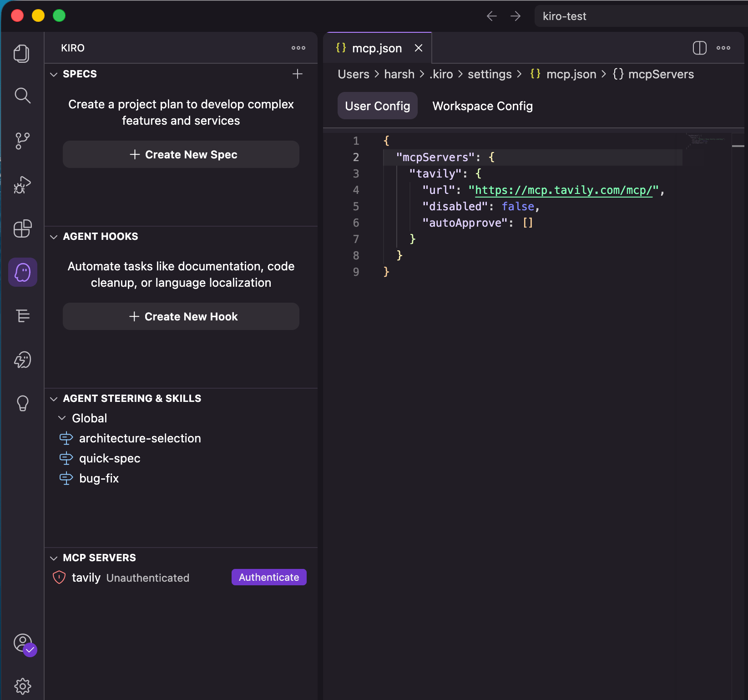This screenshot has width=748, height=700.
Task: Click the lightbulb icon in activity bar
Action: [x=22, y=403]
